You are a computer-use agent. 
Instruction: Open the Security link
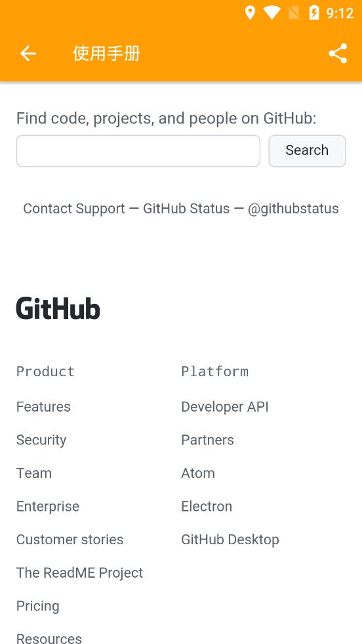[x=41, y=440]
